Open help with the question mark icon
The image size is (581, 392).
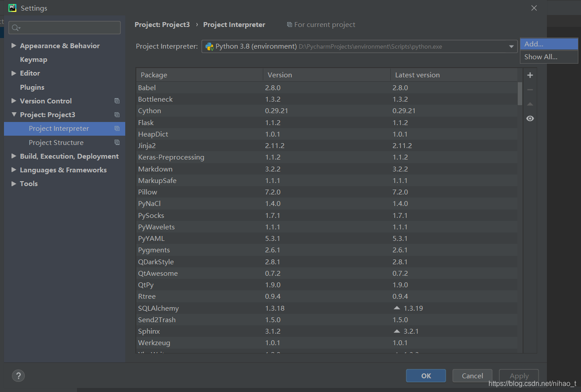pos(18,376)
